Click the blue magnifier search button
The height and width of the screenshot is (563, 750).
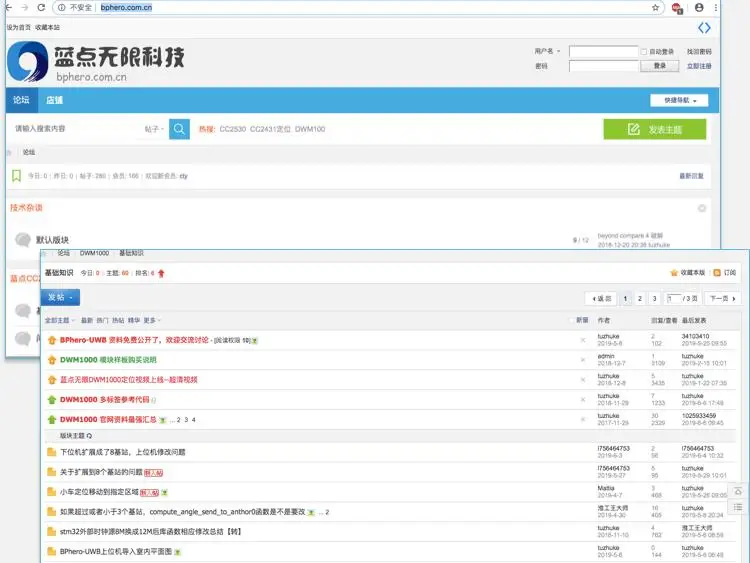click(x=179, y=129)
